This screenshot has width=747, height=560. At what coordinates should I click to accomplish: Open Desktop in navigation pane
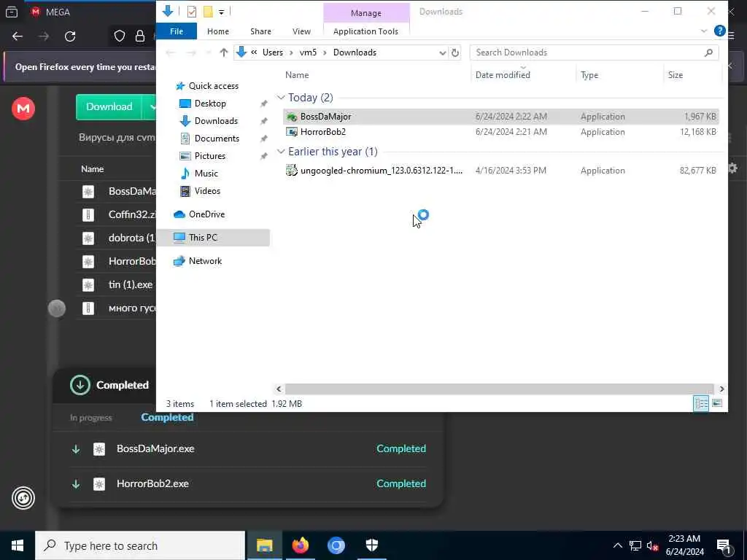pos(209,104)
